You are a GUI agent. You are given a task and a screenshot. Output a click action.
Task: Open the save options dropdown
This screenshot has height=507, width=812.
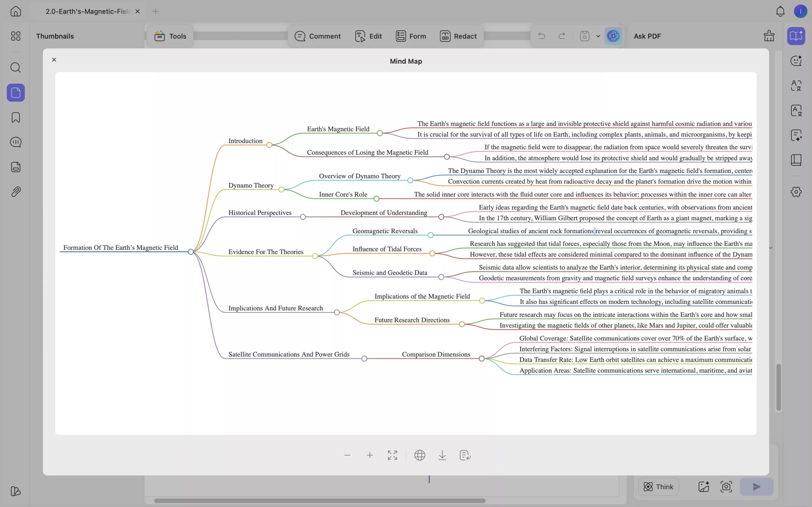point(598,36)
